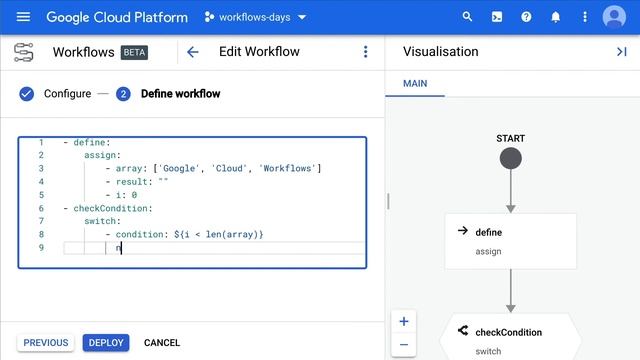Screen dimensions: 640x360
Task: Click the START node circle
Action: [511, 158]
